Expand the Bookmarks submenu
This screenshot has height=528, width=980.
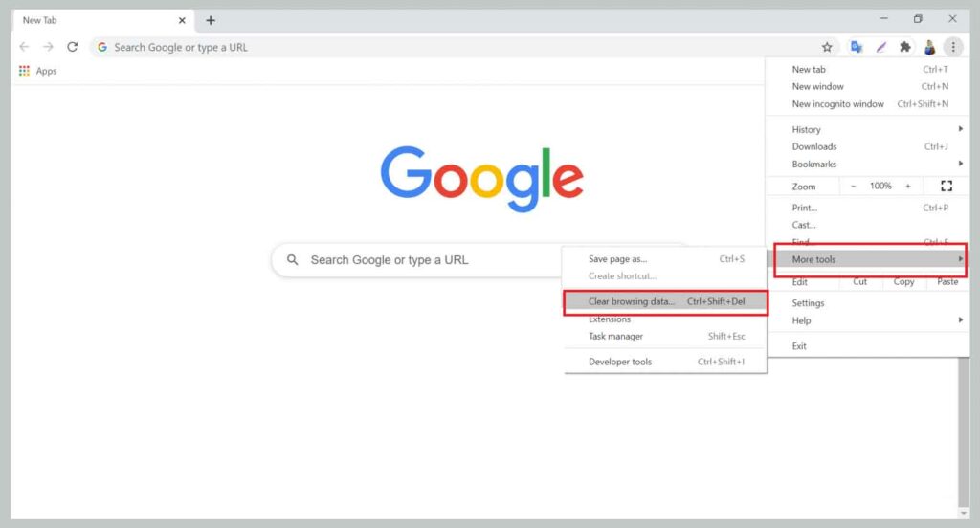click(x=869, y=164)
